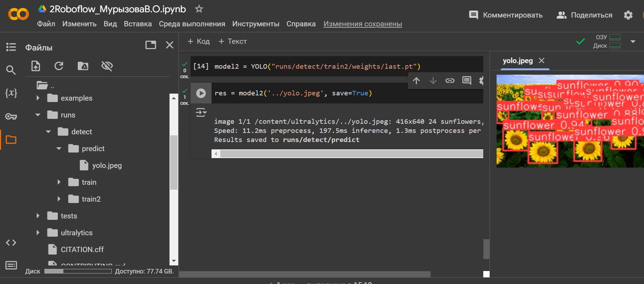The width and height of the screenshot is (644, 284).
Task: Click the notebook vertical scrollbar thumb
Action: tap(486, 249)
